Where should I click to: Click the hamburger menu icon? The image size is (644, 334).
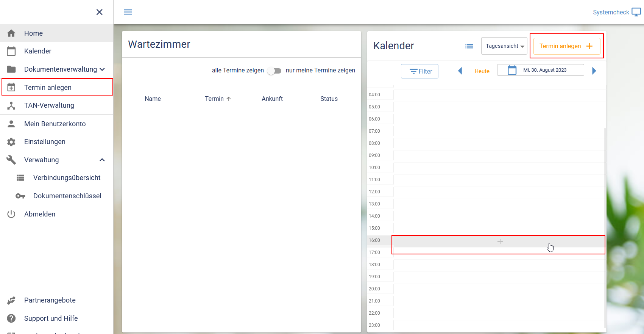click(x=128, y=12)
